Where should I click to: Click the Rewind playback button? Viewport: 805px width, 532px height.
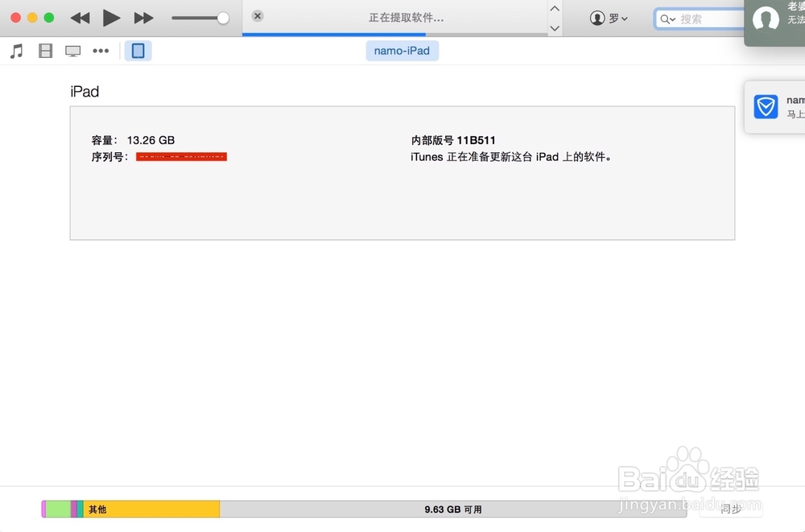coord(79,18)
